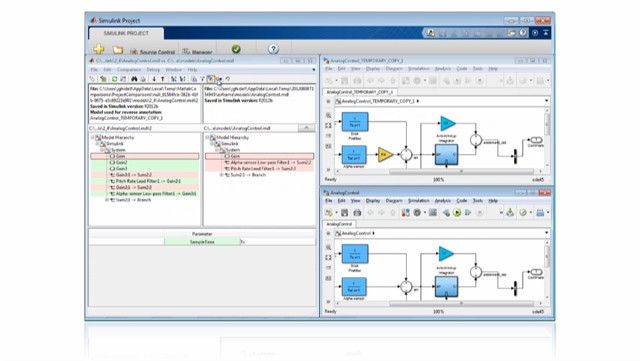The image size is (640, 361).
Task: Open Simulation menu in AnalogControl window
Action: 418,201
